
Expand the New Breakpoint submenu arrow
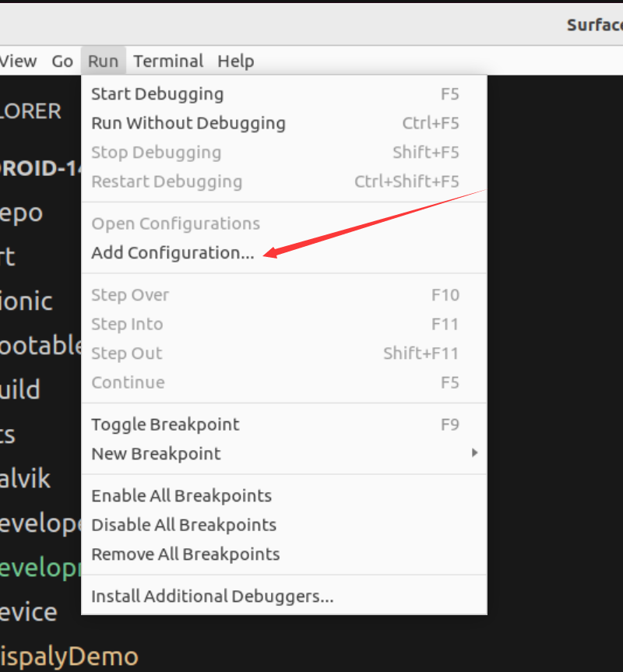pos(474,453)
